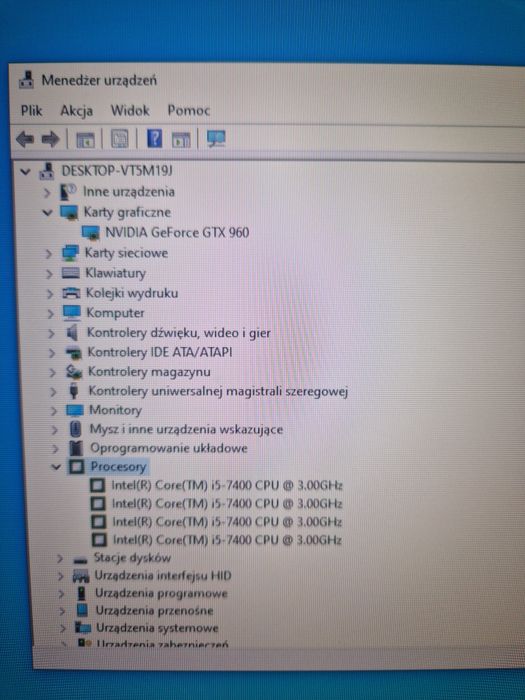Click the system device icon for Urządzenia systemowe
Viewport: 525px width, 700px height.
click(83, 628)
